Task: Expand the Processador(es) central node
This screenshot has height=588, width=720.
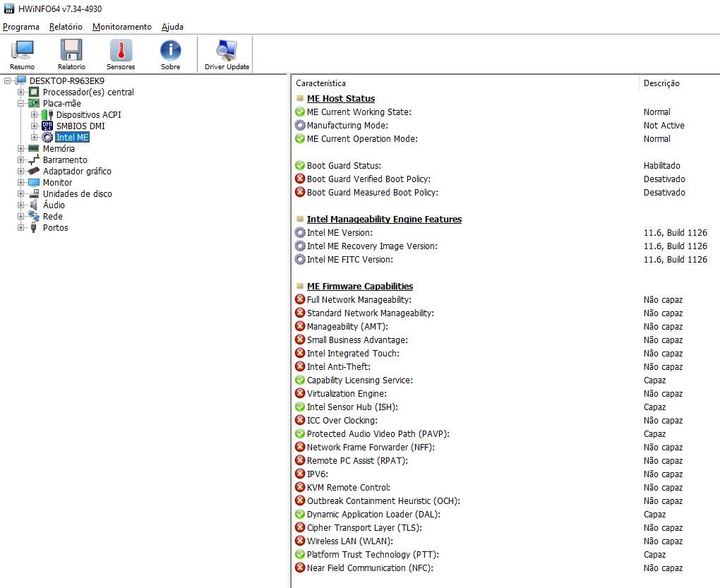Action: [20, 92]
